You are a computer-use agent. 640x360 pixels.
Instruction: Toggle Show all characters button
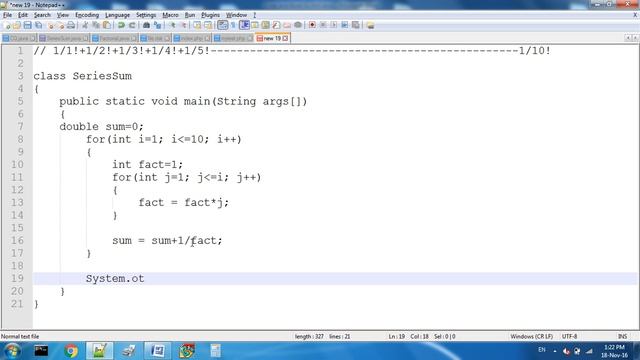(233, 25)
